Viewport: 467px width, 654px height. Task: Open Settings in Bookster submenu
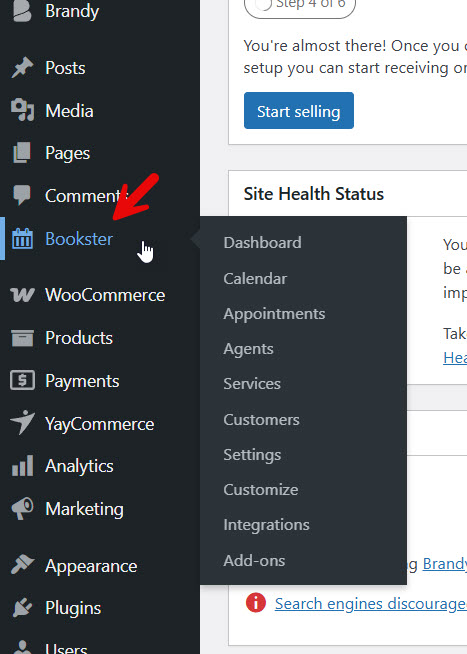click(x=252, y=455)
